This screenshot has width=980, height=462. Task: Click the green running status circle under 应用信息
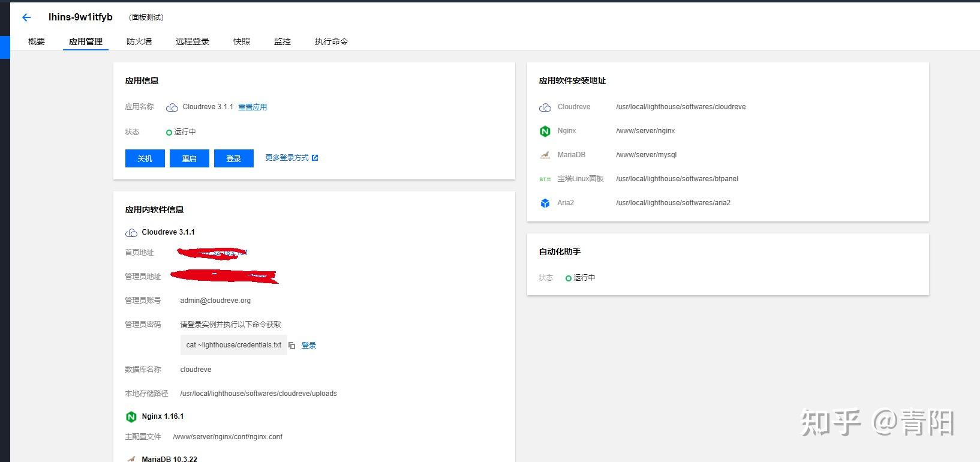(169, 132)
